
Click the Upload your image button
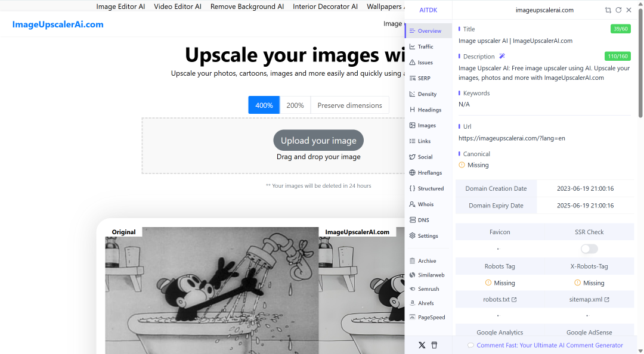pos(318,141)
